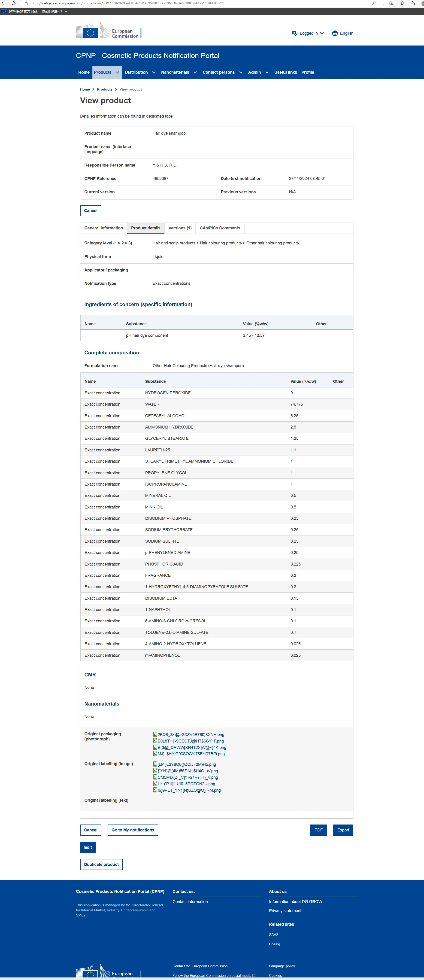Click the image icon for MJ]_$H%G03SOC%7$EYD7B{9.png
Image resolution: width=424 pixels, height=980 pixels.
pos(155,753)
